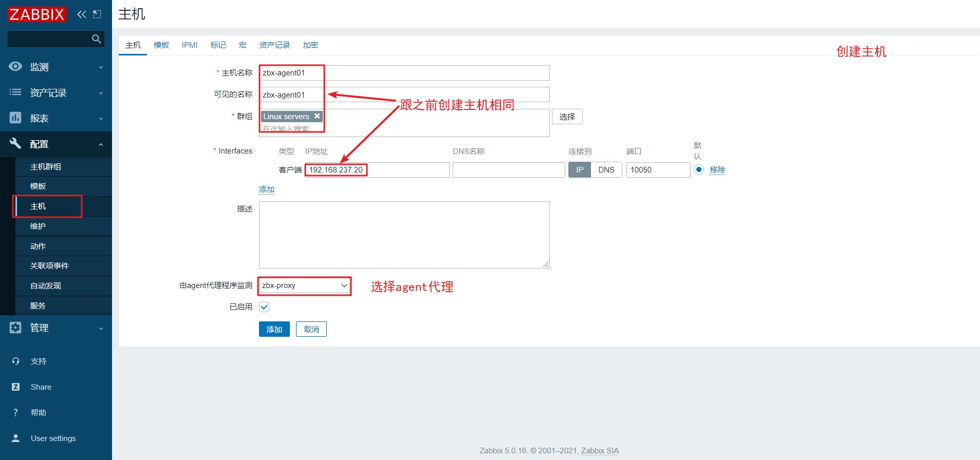Click the Share sidebar link

coord(41,387)
